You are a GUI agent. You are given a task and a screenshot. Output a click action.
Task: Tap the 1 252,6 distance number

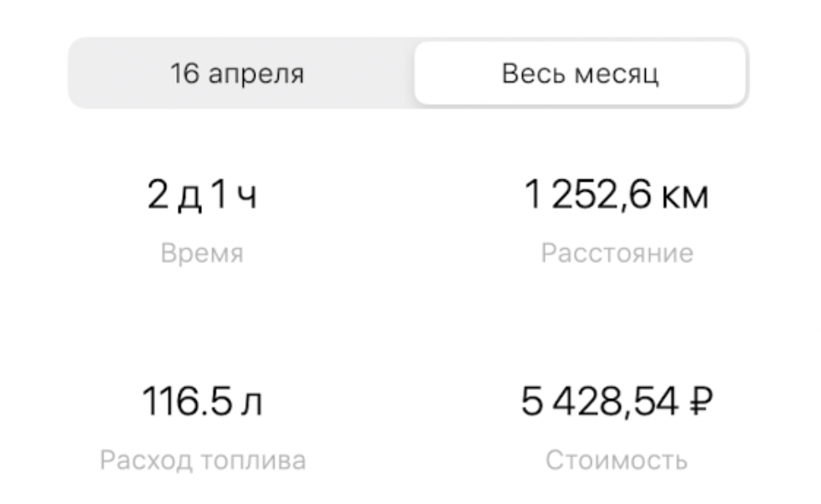pos(583,197)
